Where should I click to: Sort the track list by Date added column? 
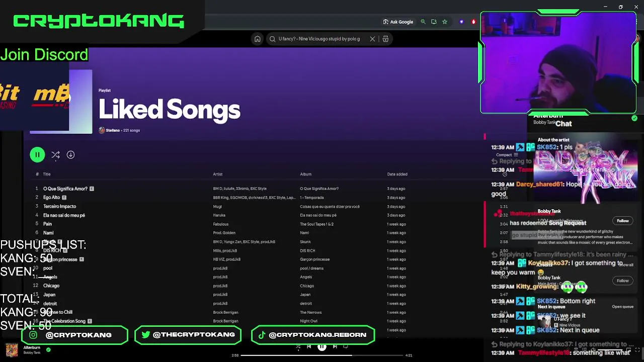pyautogui.click(x=397, y=174)
